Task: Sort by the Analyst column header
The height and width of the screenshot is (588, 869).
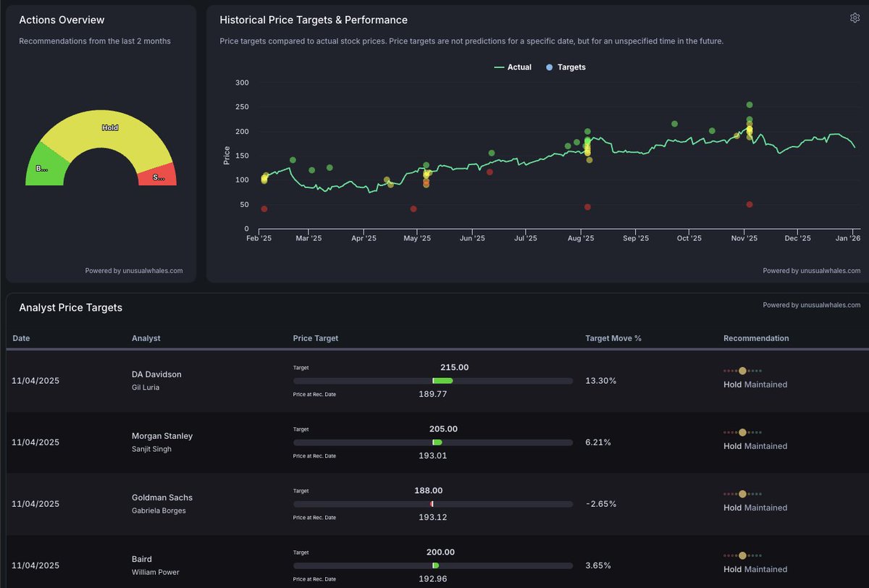Action: pos(146,338)
